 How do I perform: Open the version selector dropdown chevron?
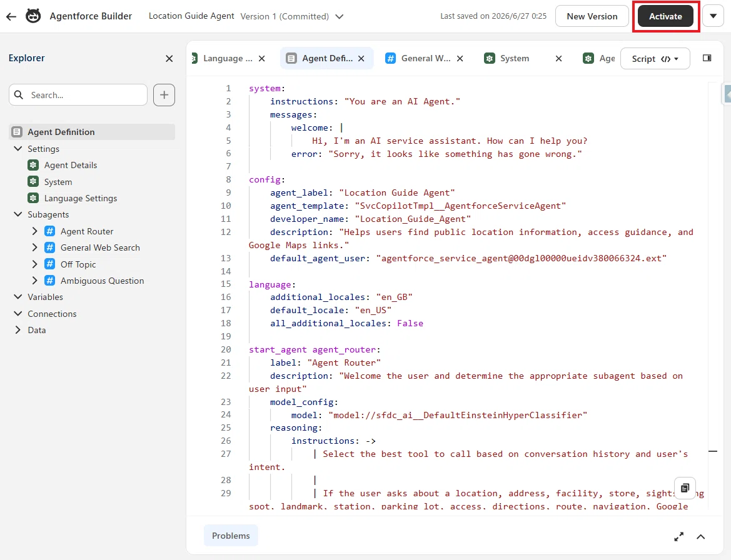pos(340,16)
